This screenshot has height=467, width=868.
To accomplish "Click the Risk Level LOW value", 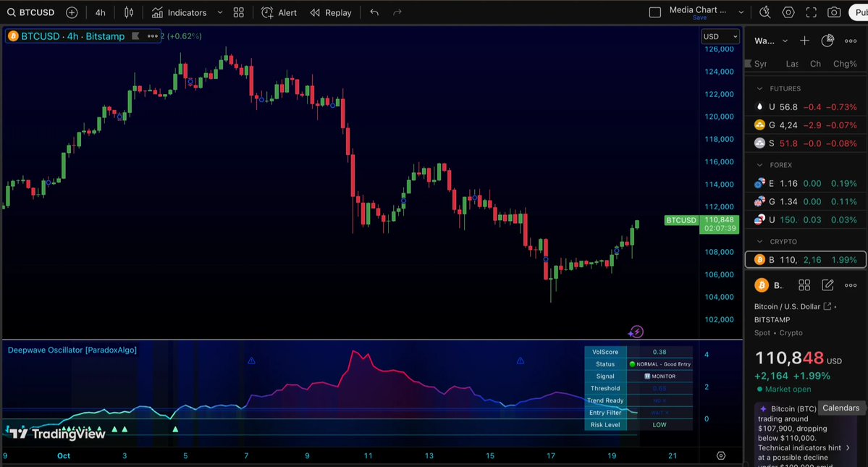I will [660, 425].
